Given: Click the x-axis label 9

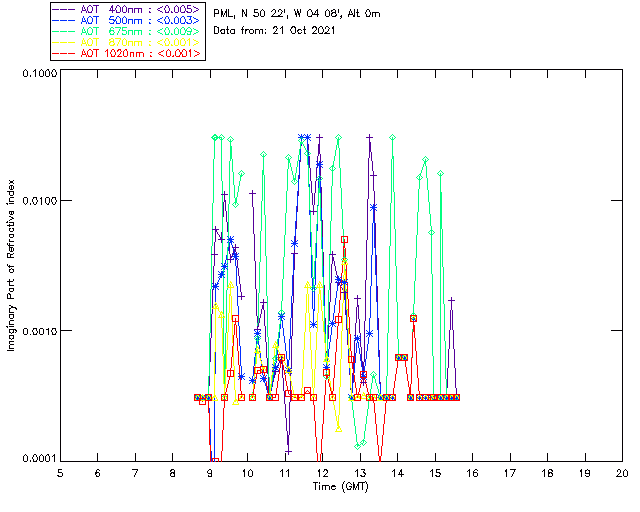Looking at the screenshot, I should 210,473.
